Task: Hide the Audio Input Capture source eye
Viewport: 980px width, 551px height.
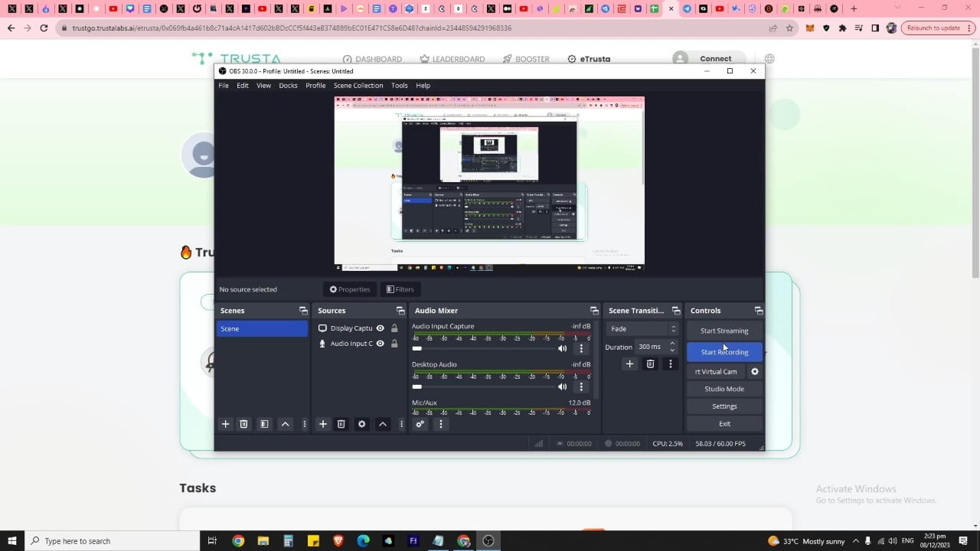Action: point(381,344)
